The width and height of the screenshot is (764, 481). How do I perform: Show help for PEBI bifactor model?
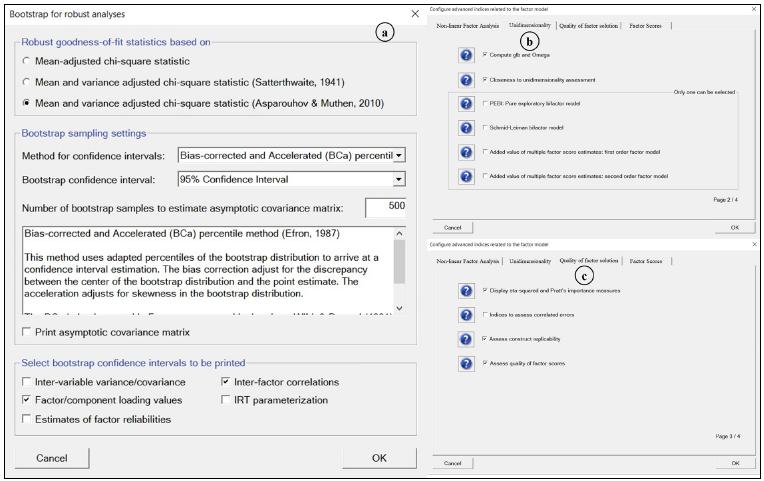[x=466, y=103]
